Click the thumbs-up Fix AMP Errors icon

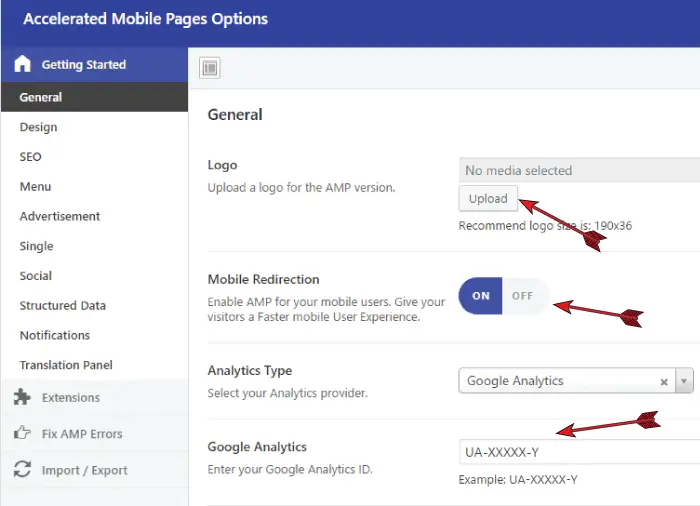coord(22,433)
